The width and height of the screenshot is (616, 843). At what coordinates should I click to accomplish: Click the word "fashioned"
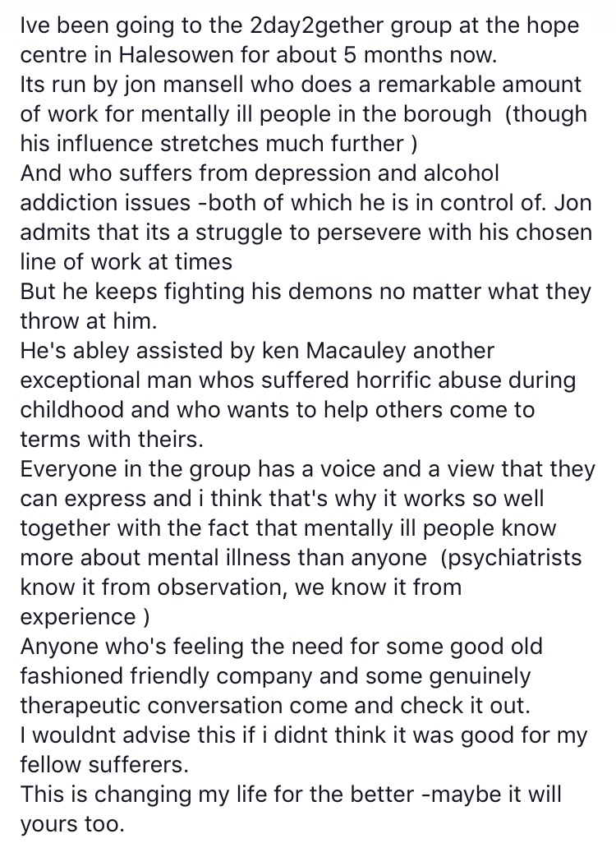tap(72, 676)
